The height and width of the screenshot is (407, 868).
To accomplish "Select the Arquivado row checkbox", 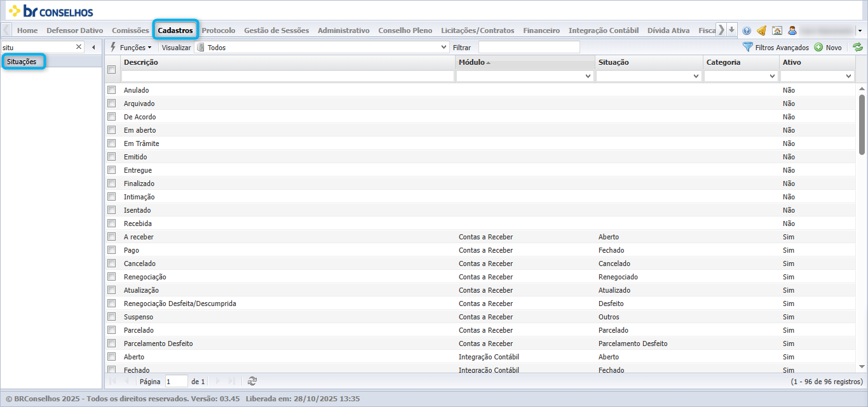I will pyautogui.click(x=112, y=103).
